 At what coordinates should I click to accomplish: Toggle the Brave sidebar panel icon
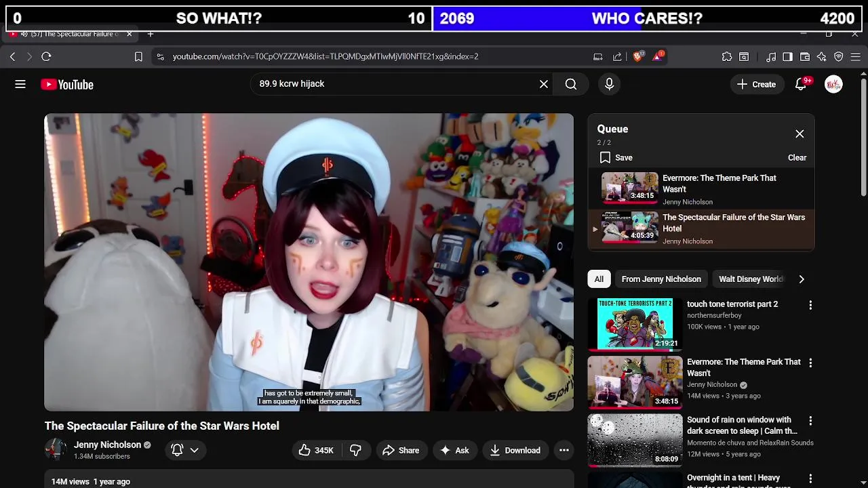pos(787,57)
